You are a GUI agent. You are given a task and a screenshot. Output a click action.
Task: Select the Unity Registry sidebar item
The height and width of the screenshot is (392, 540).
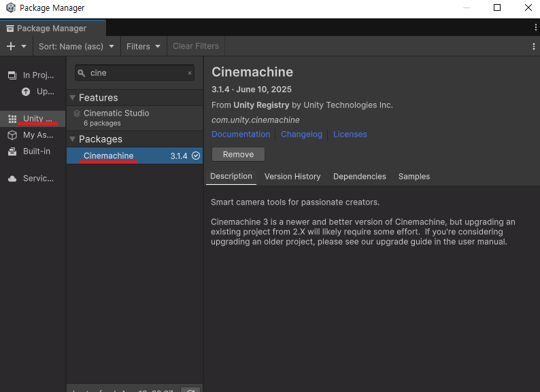33,119
